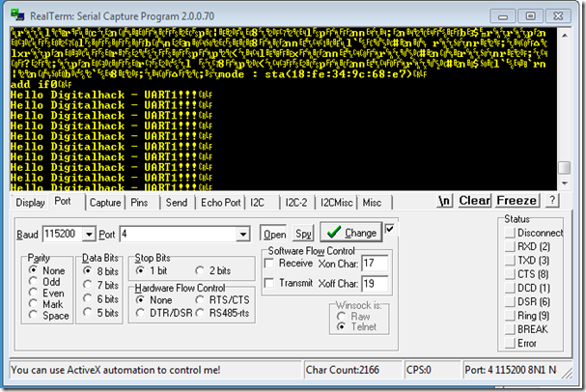Select 1 bit stop bits
Screen dimensions: 586x392
tap(152, 270)
